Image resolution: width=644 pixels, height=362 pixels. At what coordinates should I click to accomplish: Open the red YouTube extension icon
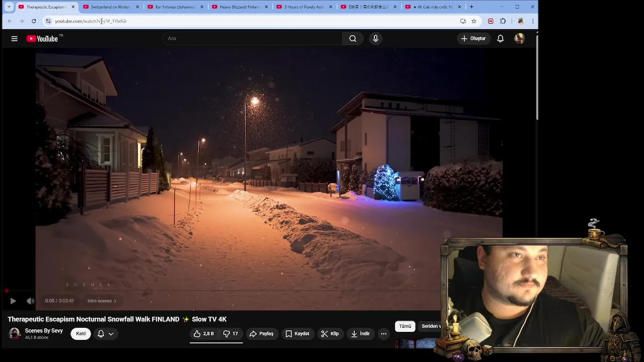tap(491, 21)
